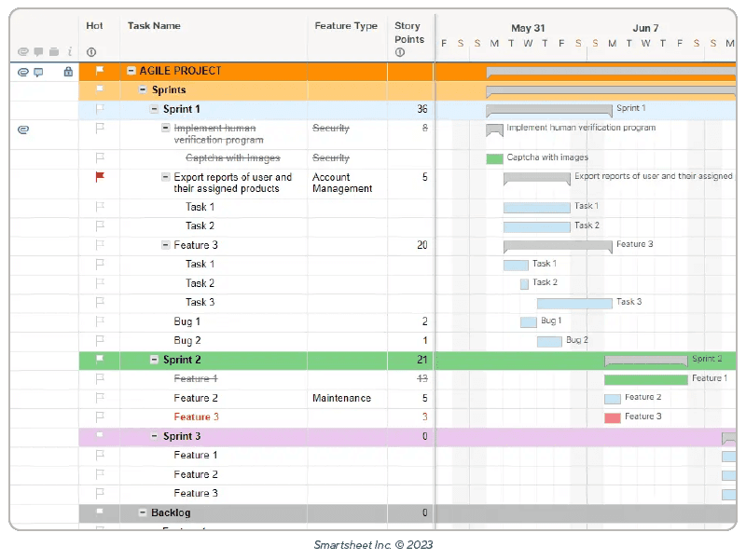Select Feature 1 under Sprint 3
The width and height of the screenshot is (746, 560).
pos(196,455)
